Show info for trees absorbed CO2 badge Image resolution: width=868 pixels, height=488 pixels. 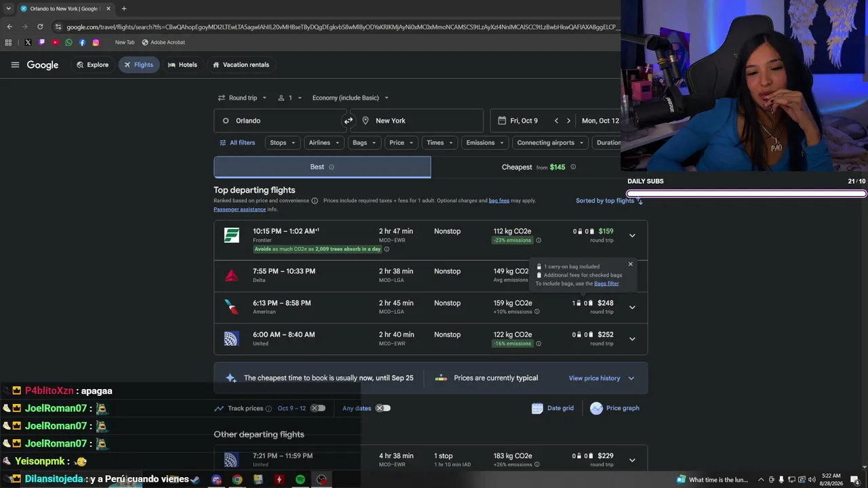tap(387, 249)
